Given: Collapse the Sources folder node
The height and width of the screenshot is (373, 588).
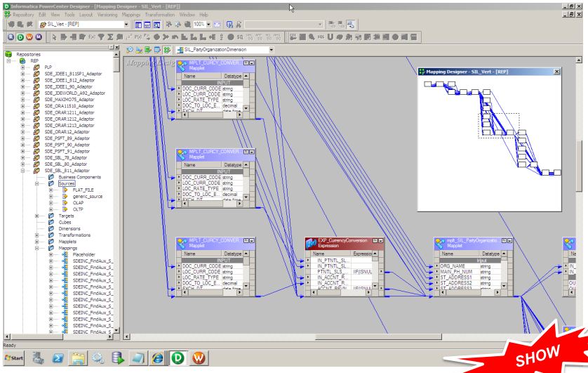Looking at the screenshot, I should click(x=36, y=183).
